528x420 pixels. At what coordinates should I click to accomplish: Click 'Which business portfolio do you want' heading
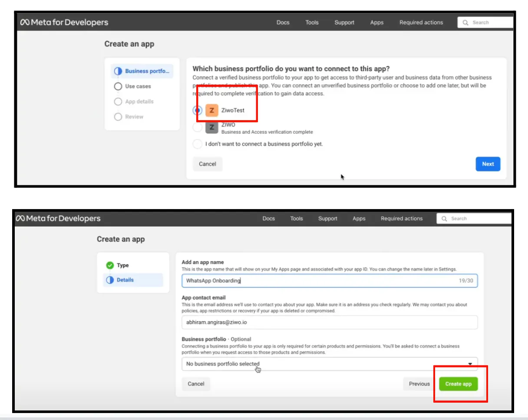[x=291, y=69]
